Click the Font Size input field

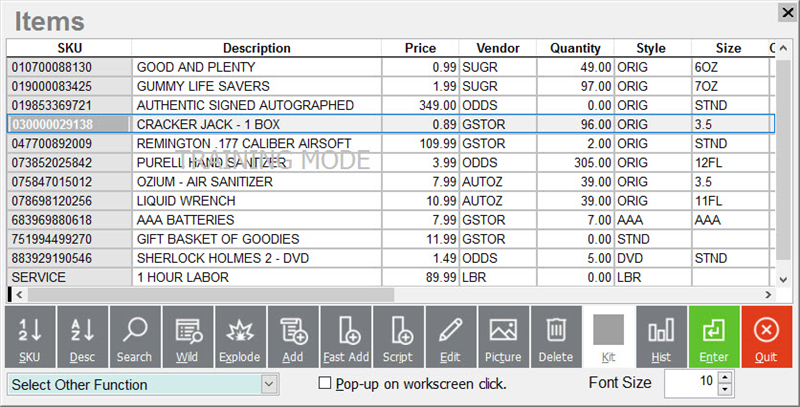(691, 384)
